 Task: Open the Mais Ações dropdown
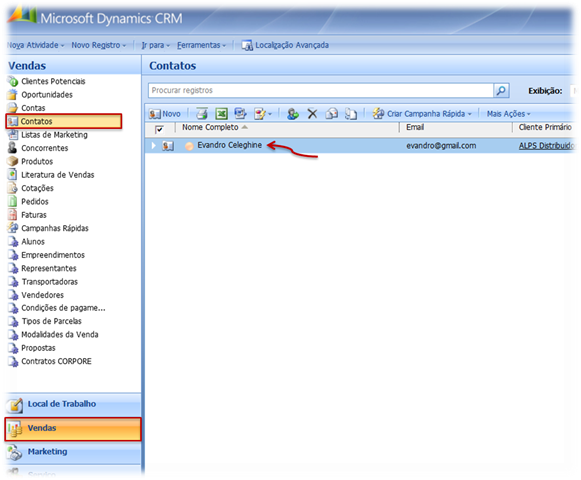pos(508,114)
